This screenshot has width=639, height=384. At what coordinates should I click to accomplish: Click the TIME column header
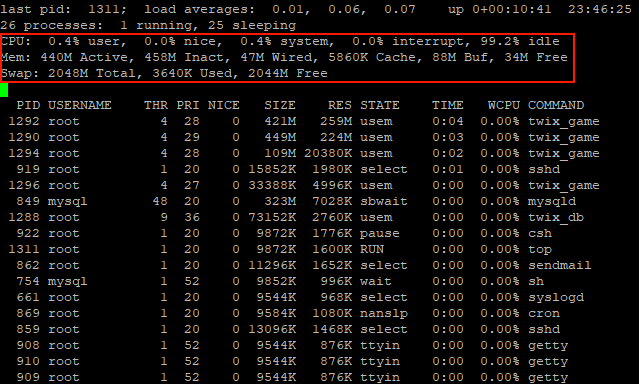tap(448, 105)
